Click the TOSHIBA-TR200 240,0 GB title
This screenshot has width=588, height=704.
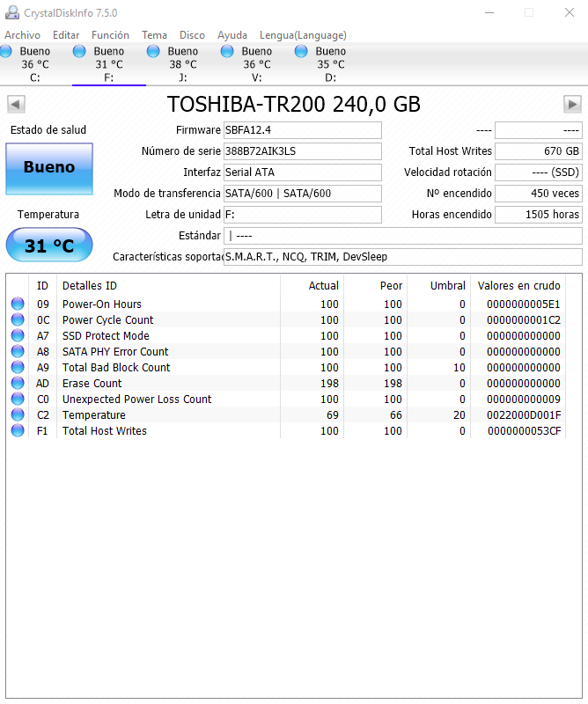point(294,104)
